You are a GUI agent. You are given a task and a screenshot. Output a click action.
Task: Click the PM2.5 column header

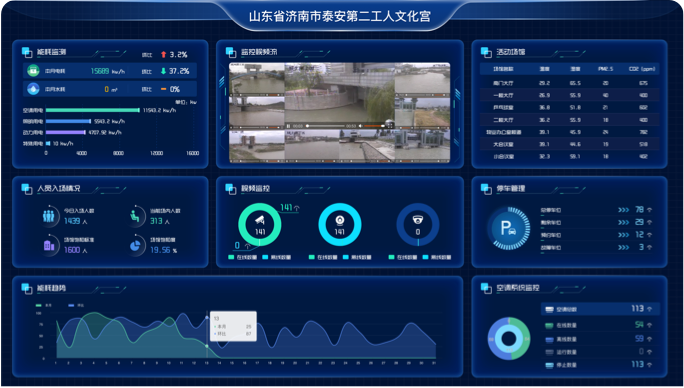coord(605,69)
